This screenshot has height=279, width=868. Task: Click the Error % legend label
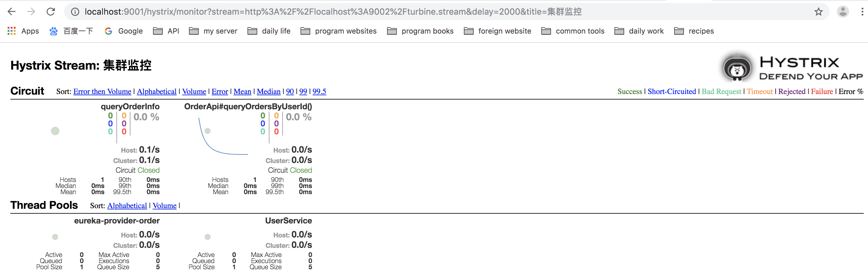[851, 92]
